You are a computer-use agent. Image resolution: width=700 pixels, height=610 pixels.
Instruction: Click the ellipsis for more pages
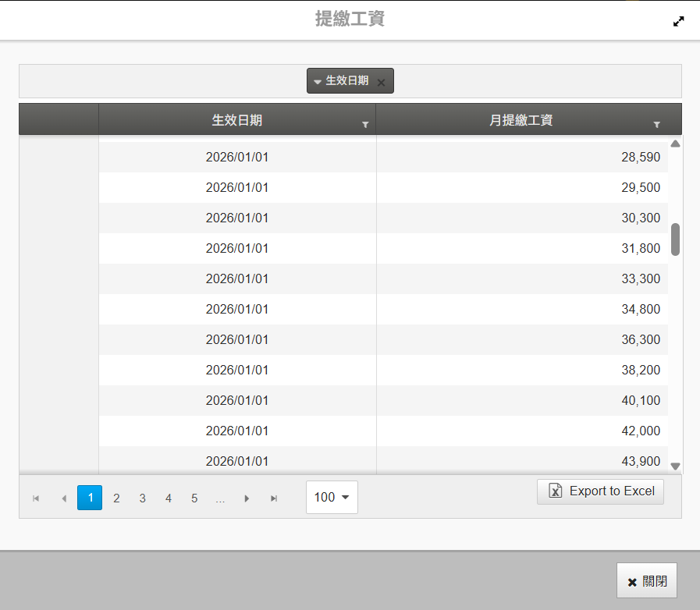tap(220, 498)
